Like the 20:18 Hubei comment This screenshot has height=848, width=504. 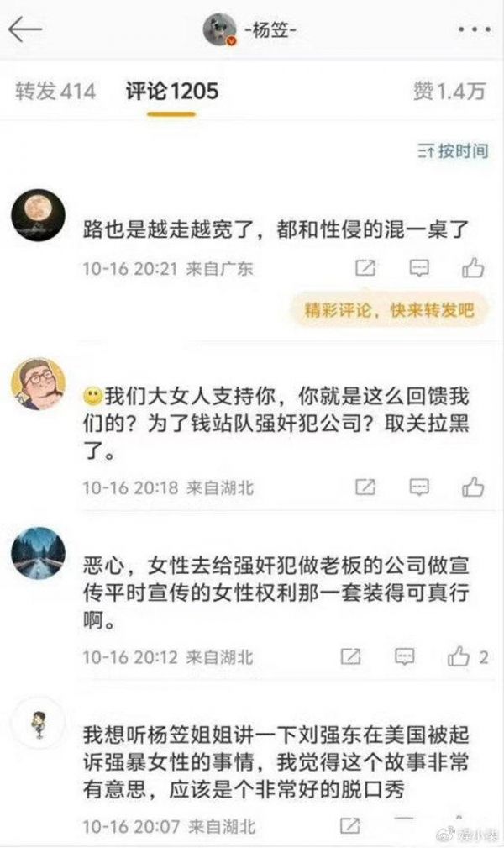click(473, 487)
